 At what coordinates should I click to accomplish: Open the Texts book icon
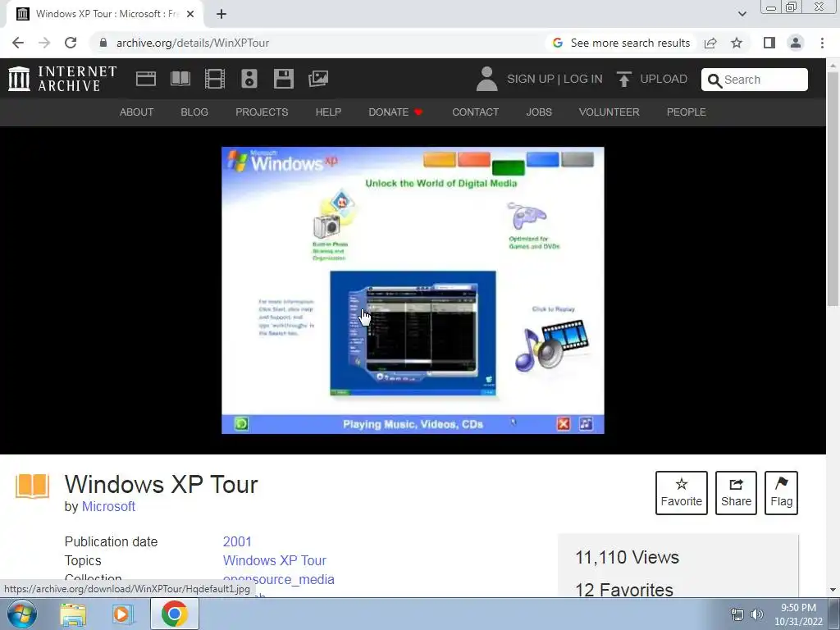click(180, 79)
